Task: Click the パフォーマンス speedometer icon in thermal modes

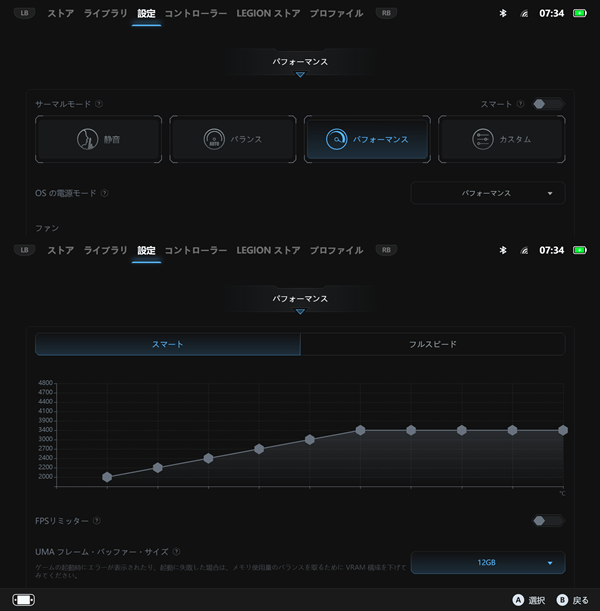Action: (337, 139)
